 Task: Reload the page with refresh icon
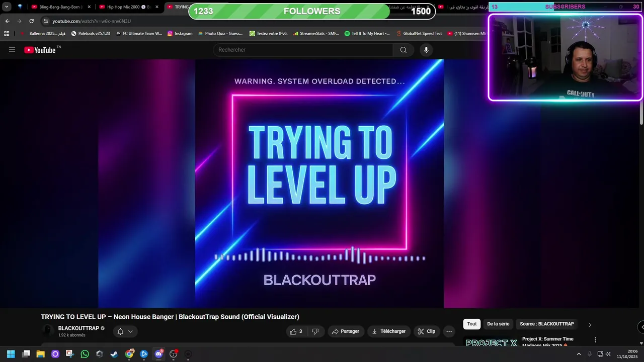click(x=31, y=21)
